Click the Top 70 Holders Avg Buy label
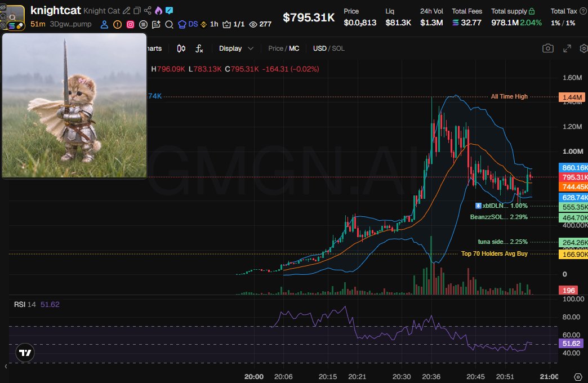The width and height of the screenshot is (588, 383). 495,253
